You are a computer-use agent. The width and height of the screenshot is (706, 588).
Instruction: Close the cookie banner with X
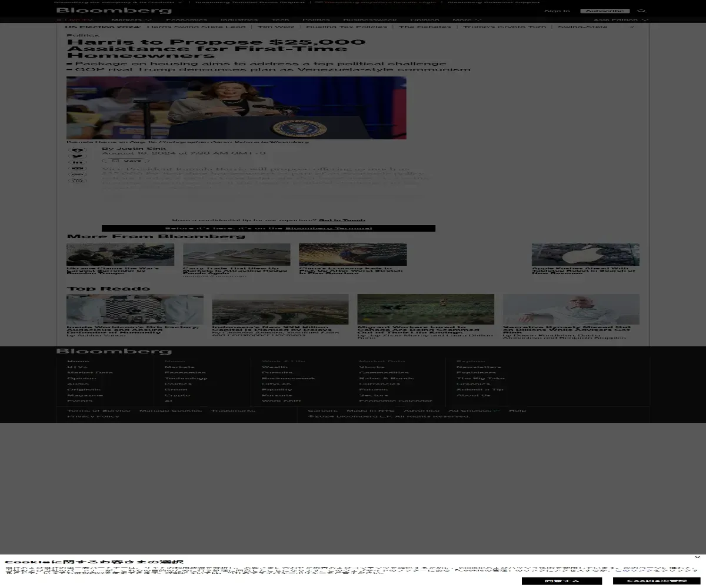(697, 557)
